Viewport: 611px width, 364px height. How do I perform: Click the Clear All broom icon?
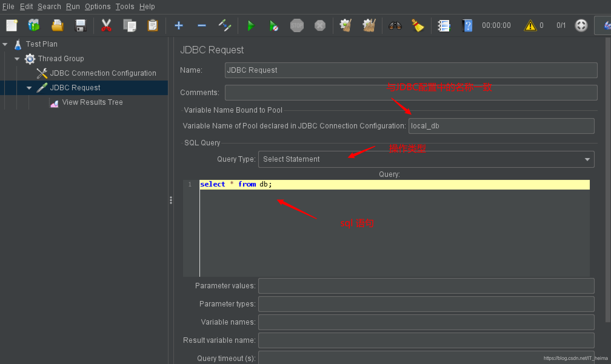(369, 26)
